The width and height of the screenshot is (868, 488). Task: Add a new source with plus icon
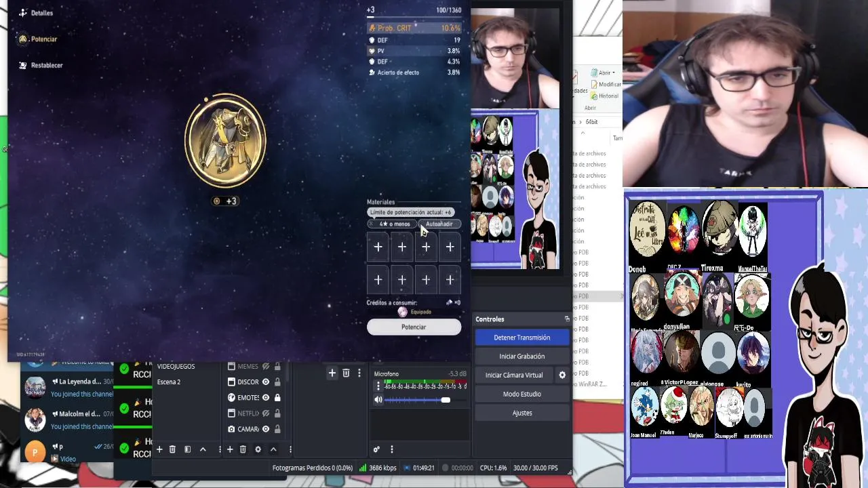pos(230,449)
